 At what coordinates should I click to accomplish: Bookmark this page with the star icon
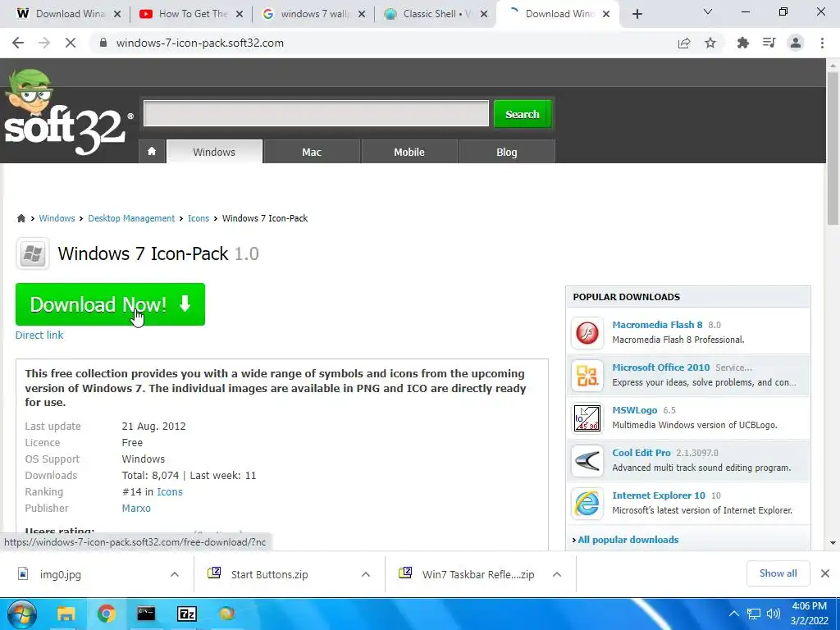coord(710,43)
